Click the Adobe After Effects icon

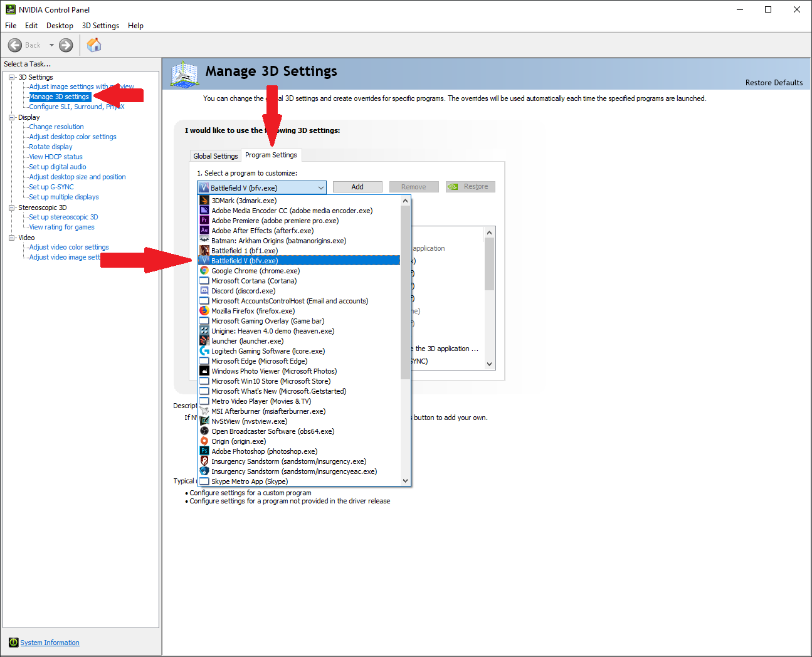click(x=204, y=231)
